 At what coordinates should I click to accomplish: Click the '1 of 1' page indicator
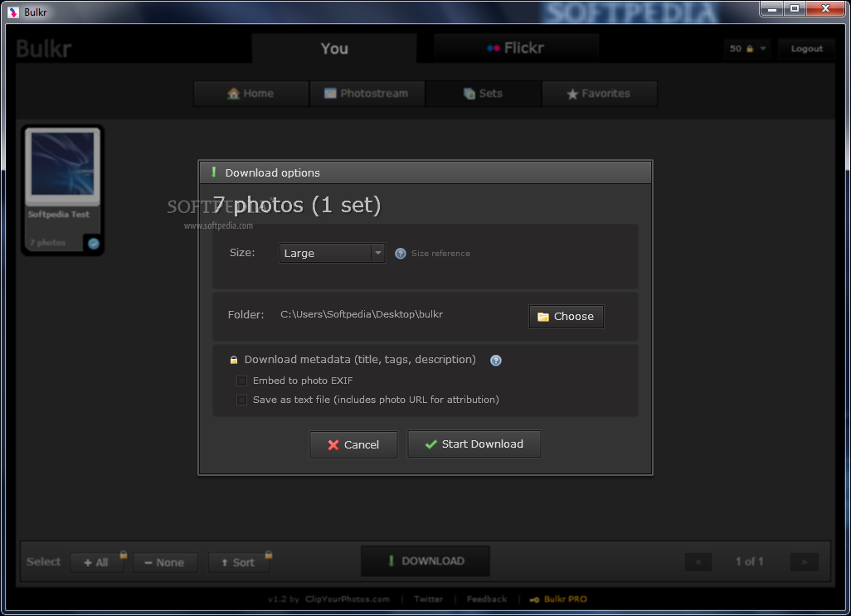point(749,562)
